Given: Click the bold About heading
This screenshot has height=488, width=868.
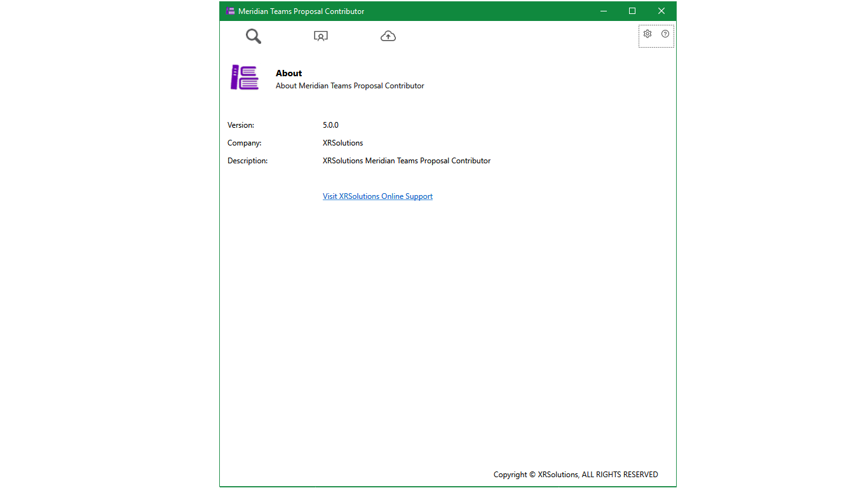Looking at the screenshot, I should click(288, 73).
